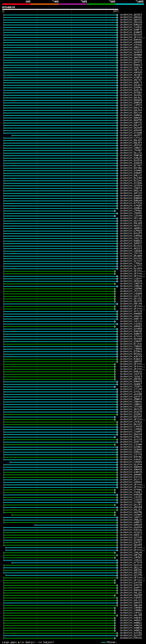The image size is (146, 644).
Task: Click the green ~80% identity legend segment
Action: [x=101, y=4]
